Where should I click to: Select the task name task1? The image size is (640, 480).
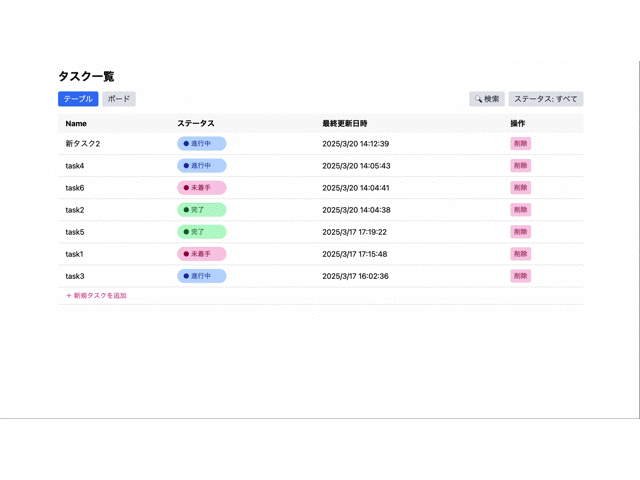coord(74,254)
